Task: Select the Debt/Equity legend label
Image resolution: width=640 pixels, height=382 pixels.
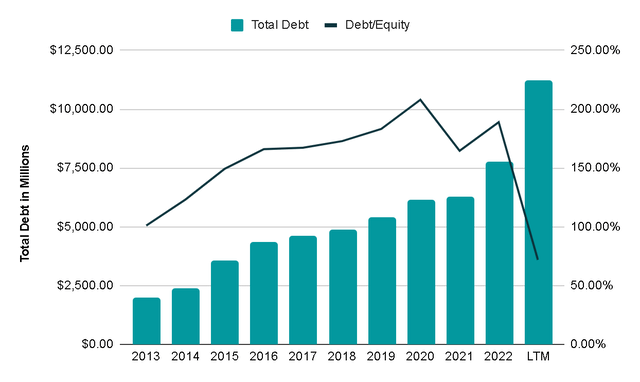Action: coord(377,25)
